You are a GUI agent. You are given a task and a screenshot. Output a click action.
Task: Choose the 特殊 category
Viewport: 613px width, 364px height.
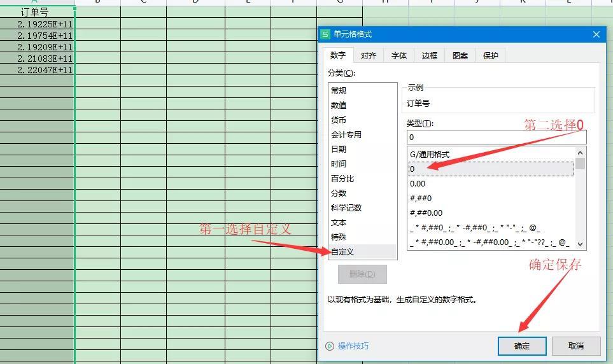tap(362, 237)
